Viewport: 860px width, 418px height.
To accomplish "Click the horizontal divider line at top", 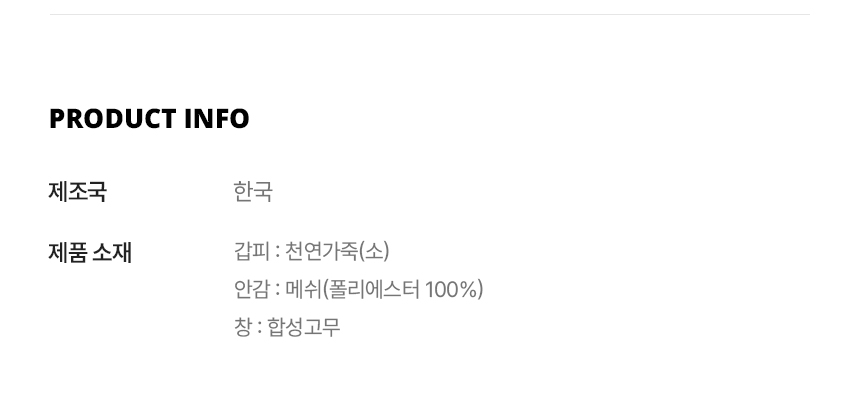I will [430, 15].
